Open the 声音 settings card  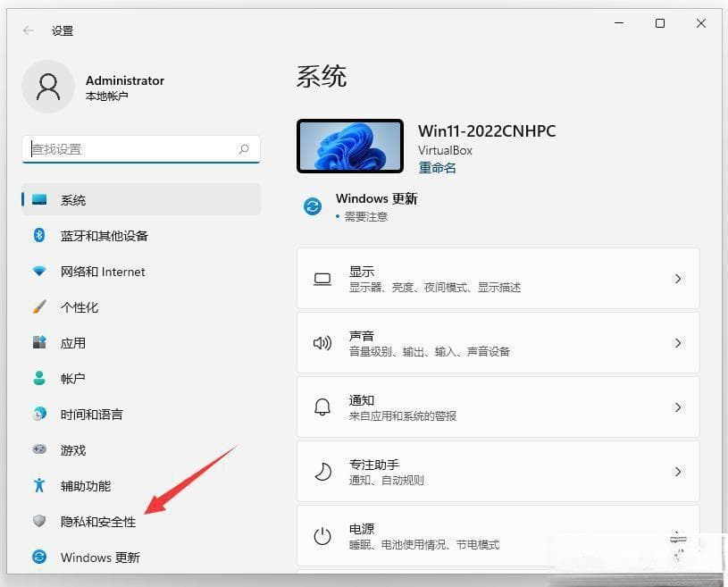(x=498, y=343)
